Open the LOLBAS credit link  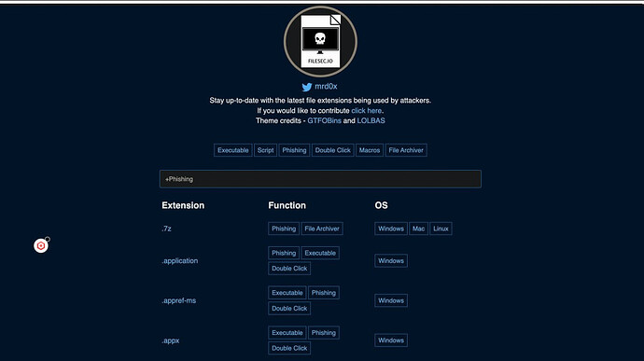pos(371,120)
